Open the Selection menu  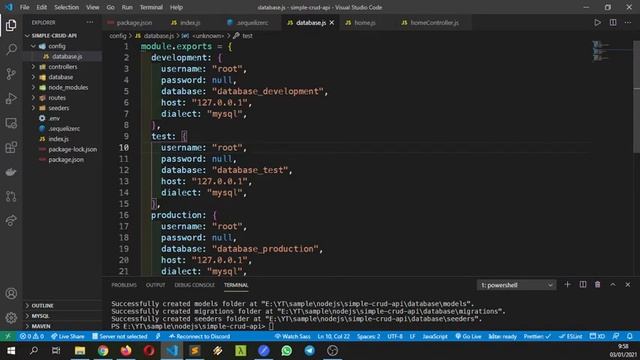point(67,7)
